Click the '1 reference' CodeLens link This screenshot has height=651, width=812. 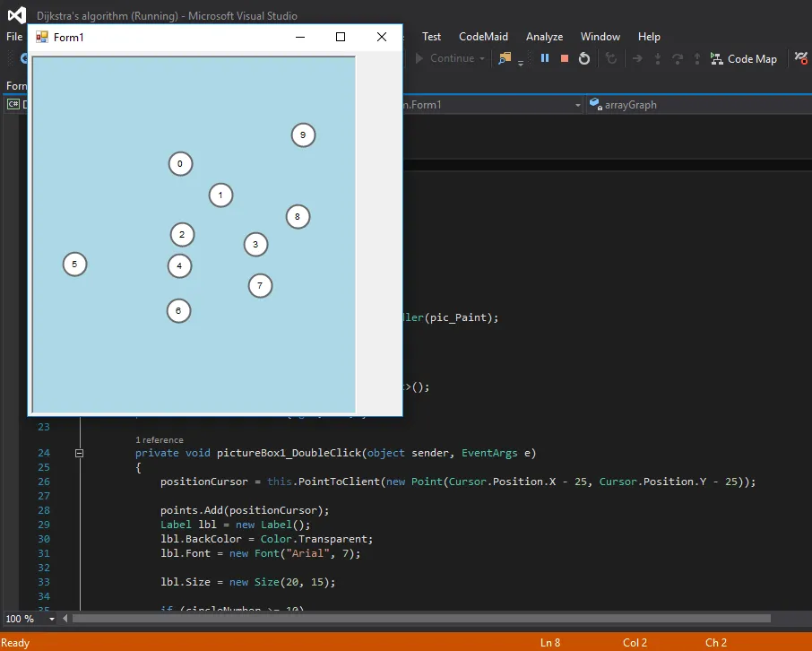[x=160, y=440]
